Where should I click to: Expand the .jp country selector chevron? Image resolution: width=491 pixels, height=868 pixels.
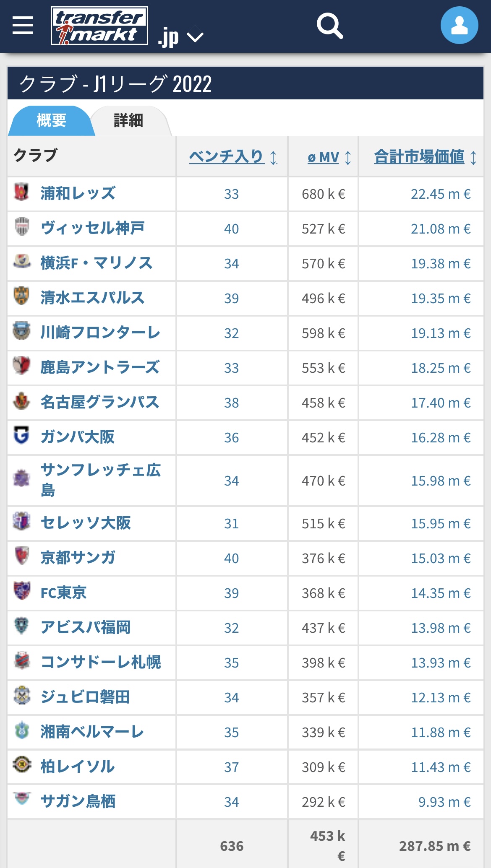point(195,37)
